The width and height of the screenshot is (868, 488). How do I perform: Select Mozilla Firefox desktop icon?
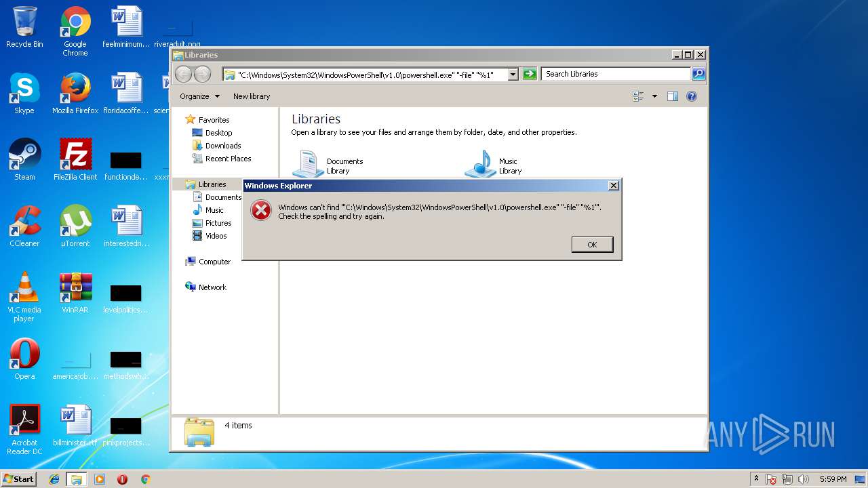click(x=75, y=94)
